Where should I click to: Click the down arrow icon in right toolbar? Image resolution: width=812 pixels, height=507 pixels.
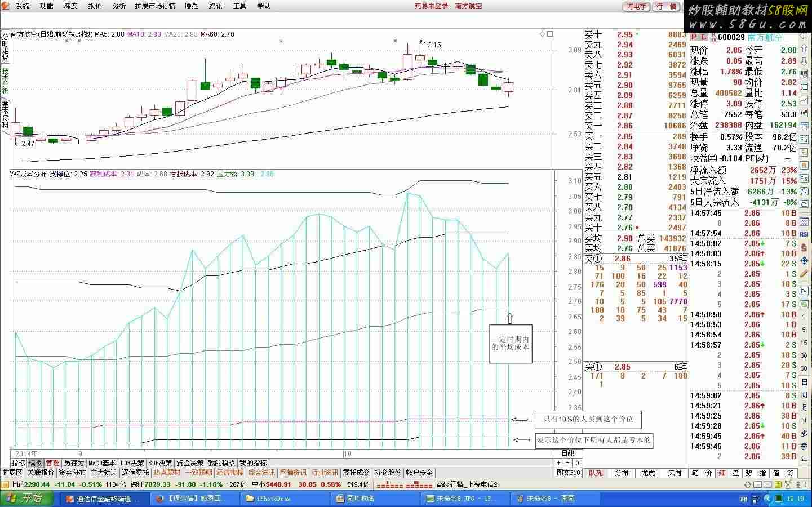(804, 60)
